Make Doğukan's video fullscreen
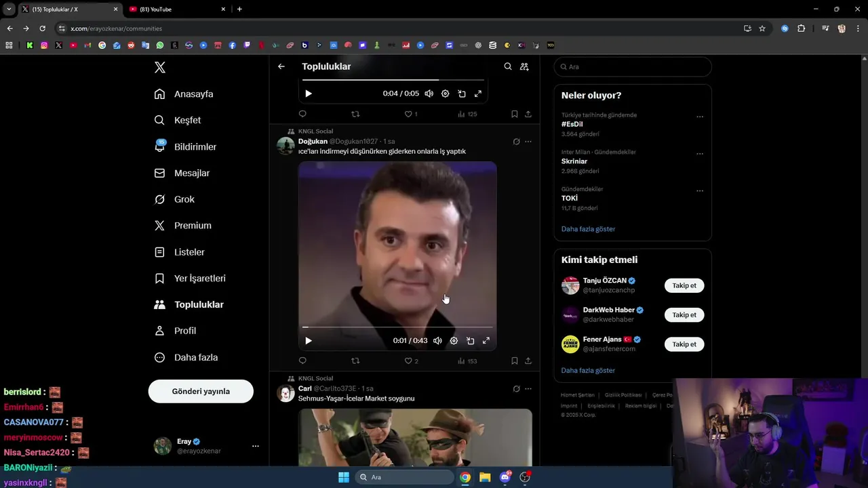This screenshot has height=488, width=868. tap(486, 341)
